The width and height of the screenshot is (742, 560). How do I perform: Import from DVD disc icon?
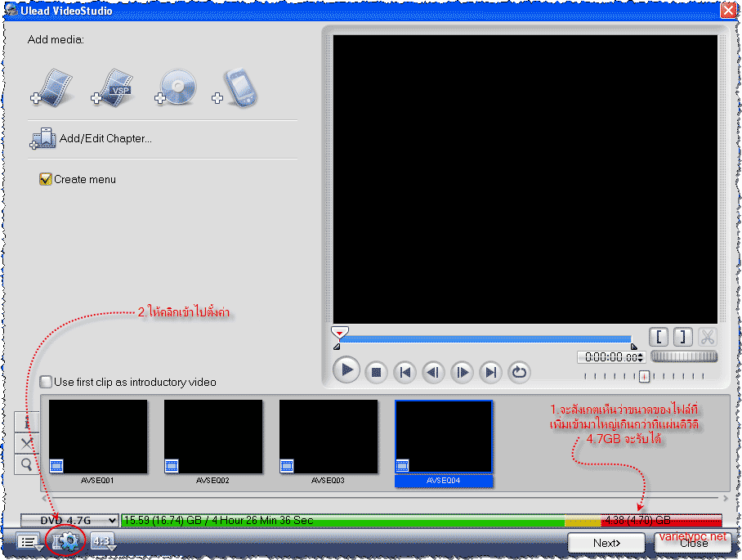point(176,87)
